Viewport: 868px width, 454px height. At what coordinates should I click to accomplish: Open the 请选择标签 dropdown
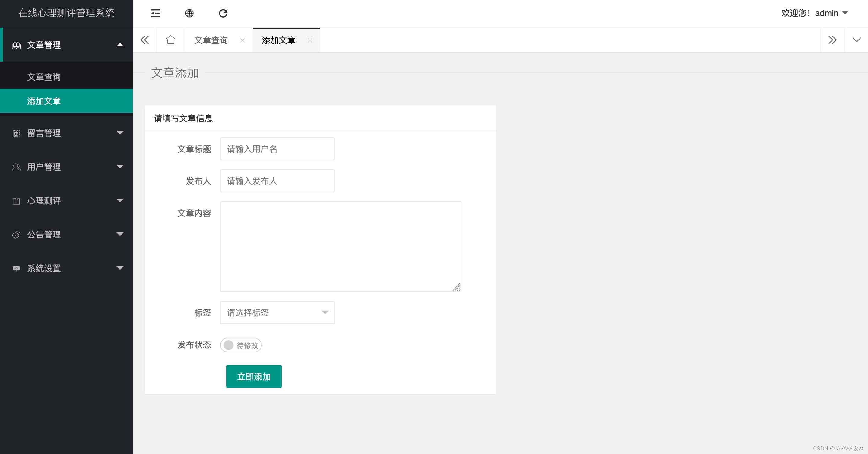(277, 312)
